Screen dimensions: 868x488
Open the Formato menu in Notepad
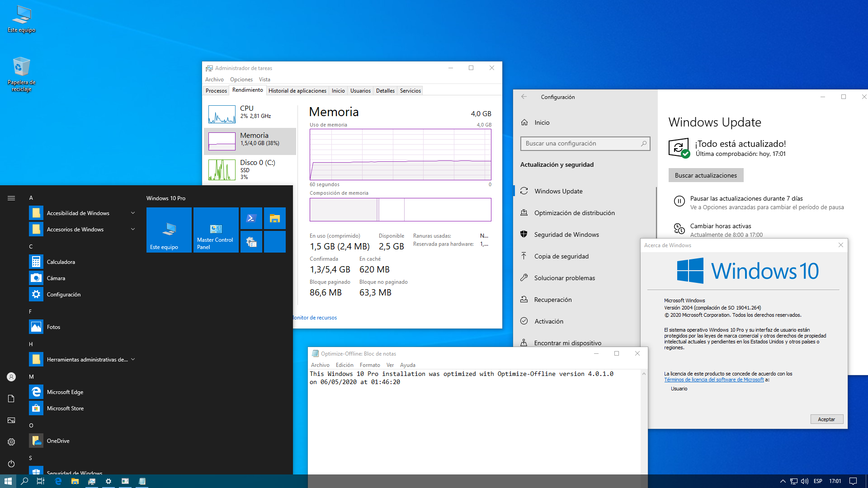369,365
